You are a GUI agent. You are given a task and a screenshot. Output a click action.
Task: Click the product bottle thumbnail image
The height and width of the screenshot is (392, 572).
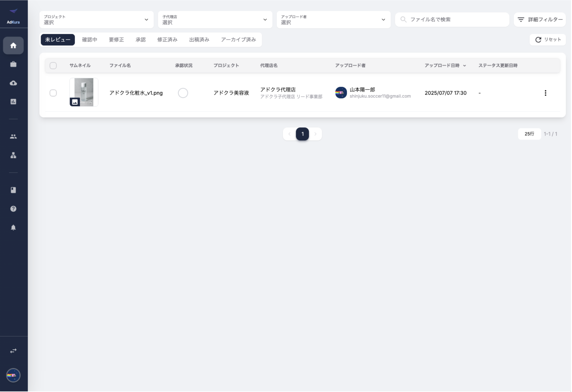click(84, 92)
